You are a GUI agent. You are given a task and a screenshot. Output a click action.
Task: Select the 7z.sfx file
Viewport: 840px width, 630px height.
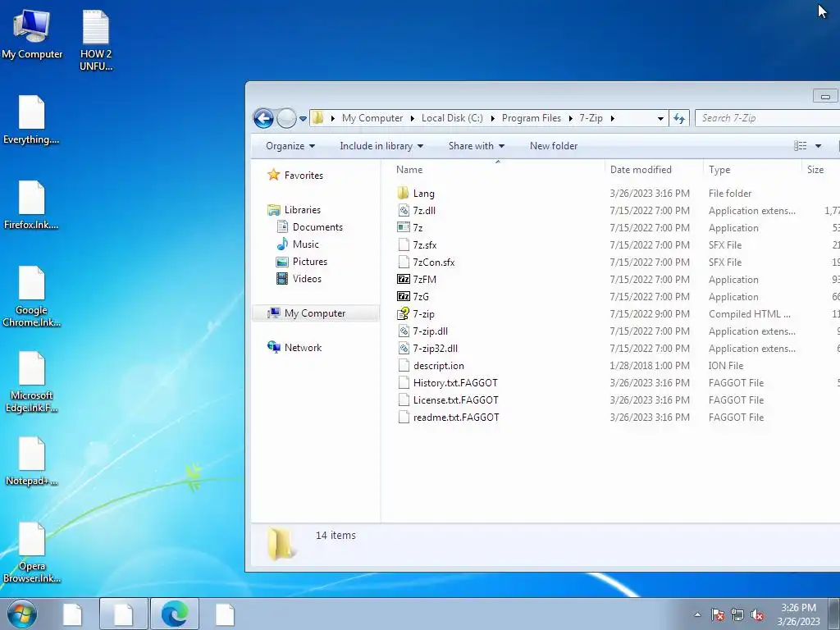point(425,244)
